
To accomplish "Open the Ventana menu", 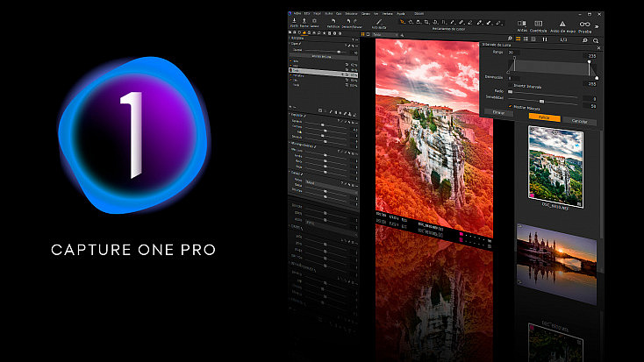I will [387, 13].
